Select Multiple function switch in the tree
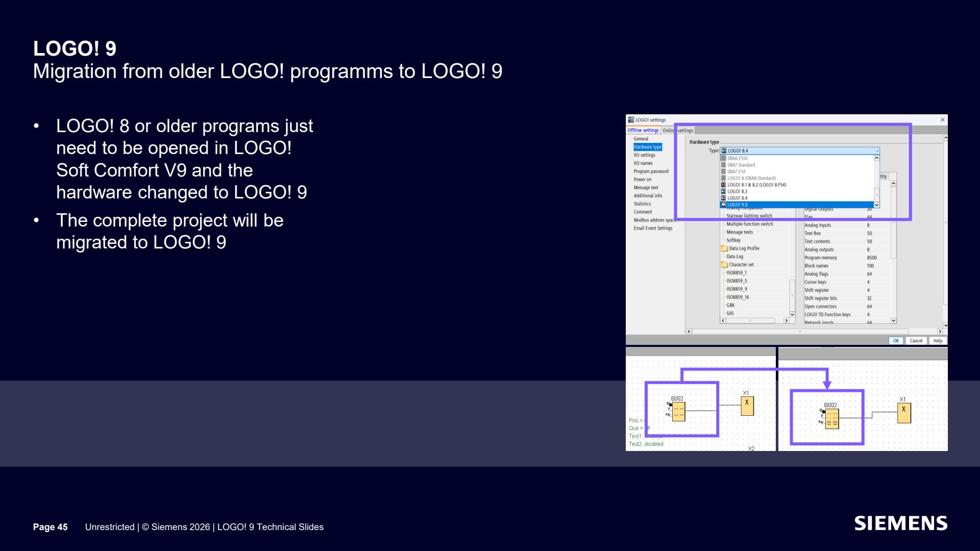Image resolution: width=980 pixels, height=551 pixels. pos(750,224)
